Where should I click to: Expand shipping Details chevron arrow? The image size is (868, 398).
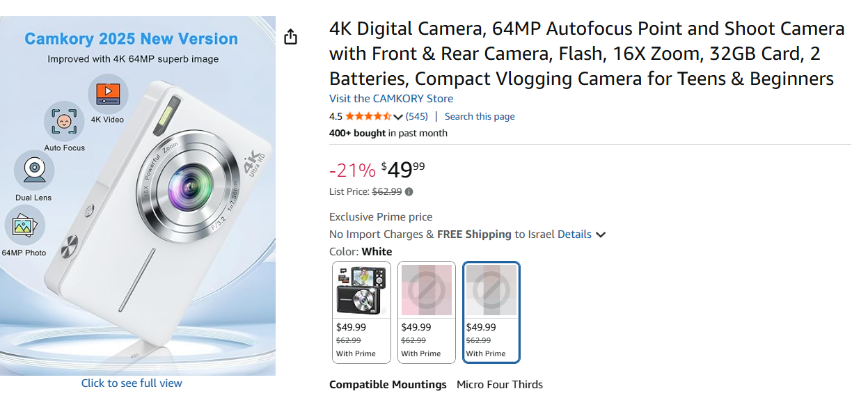pyautogui.click(x=601, y=234)
